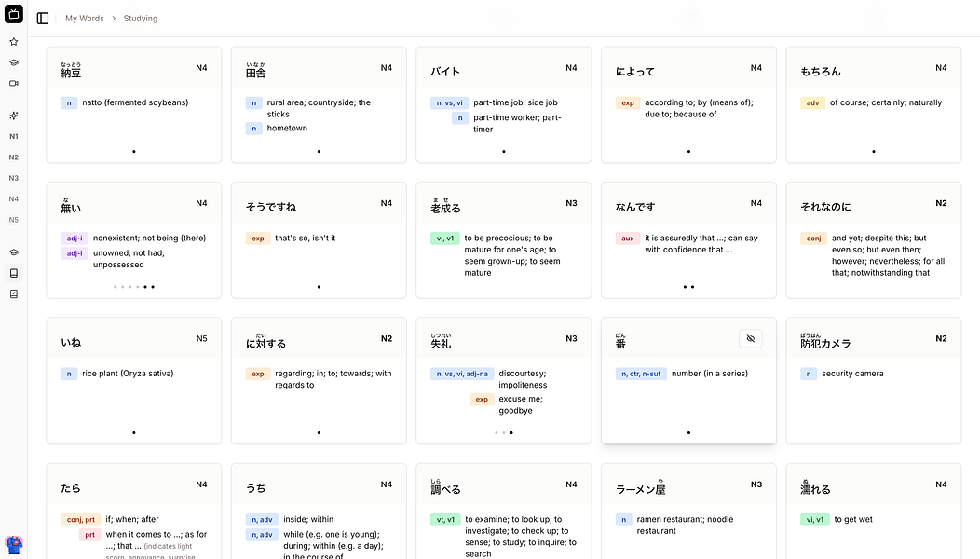Open the checklist sidebar icon
This screenshot has height=559, width=980.
click(14, 293)
